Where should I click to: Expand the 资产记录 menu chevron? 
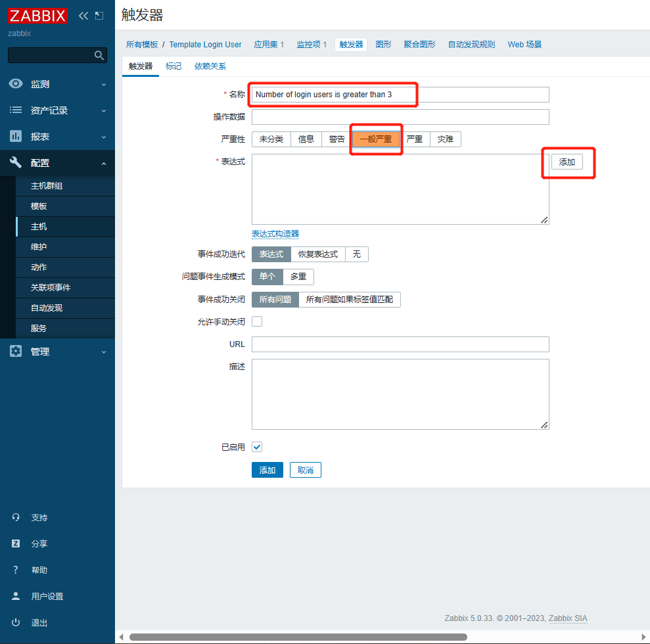pos(104,110)
